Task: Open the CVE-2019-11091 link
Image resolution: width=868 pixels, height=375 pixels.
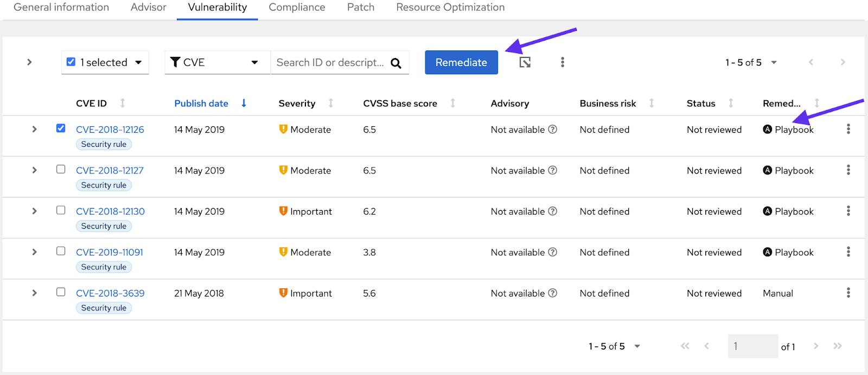Action: coord(110,252)
